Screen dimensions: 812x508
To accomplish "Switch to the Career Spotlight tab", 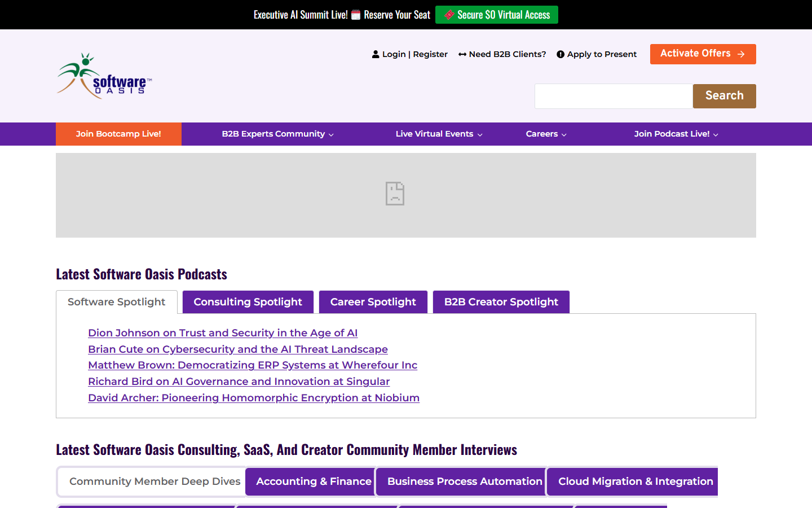I will click(x=373, y=302).
